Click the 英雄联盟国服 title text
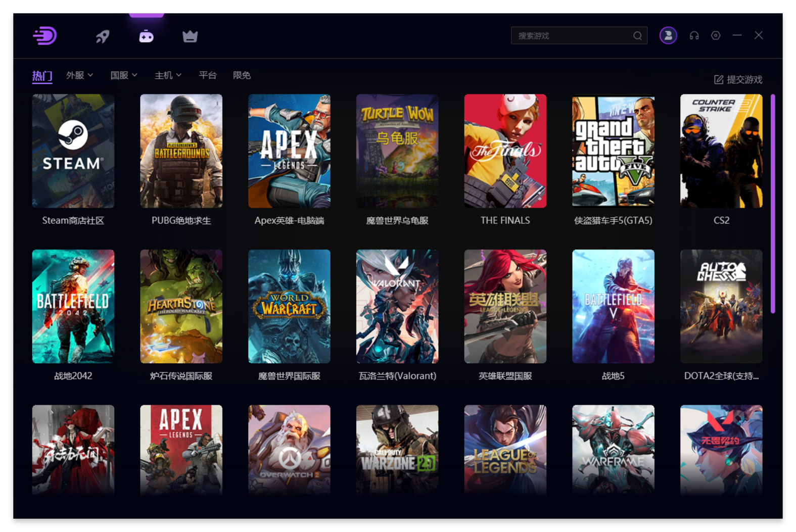Screen dimensions: 796x532 pos(505,376)
